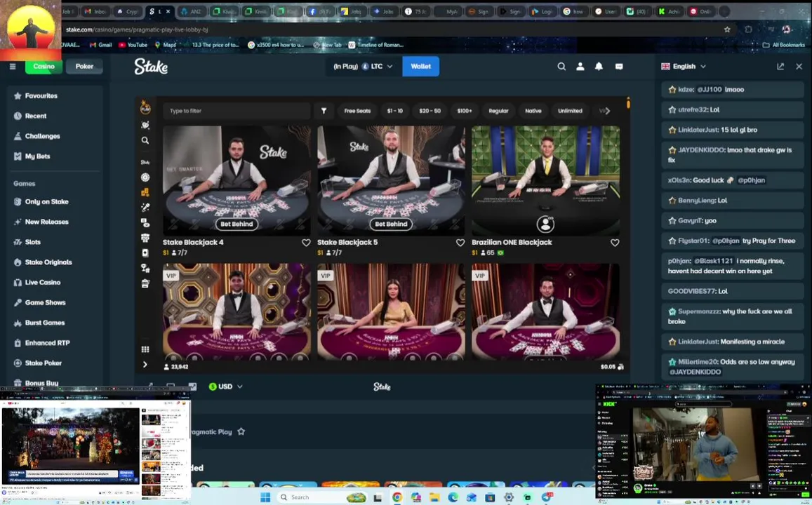
Task: Open New Releases in the sidebar
Action: point(53,222)
